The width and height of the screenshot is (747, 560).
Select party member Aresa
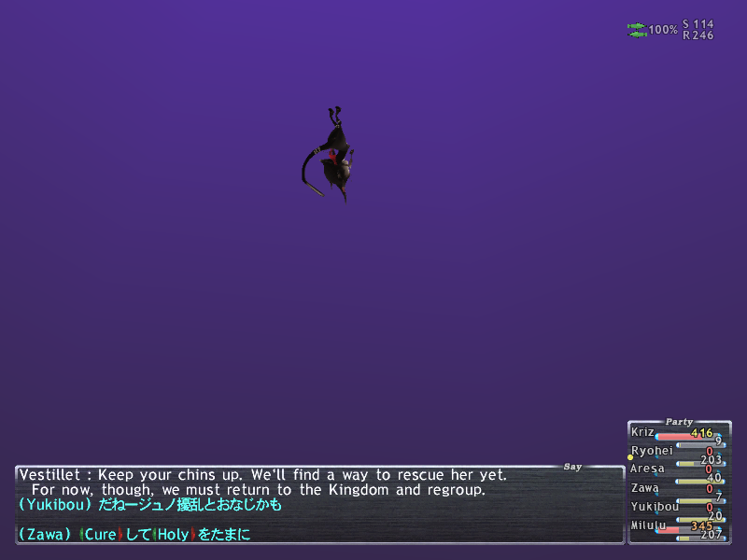tap(647, 469)
